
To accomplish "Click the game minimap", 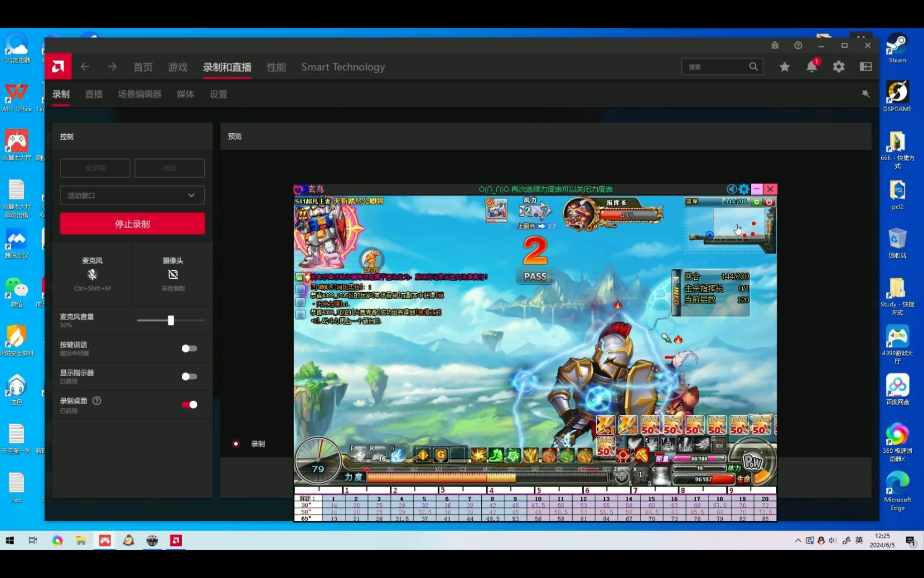I will [x=730, y=229].
